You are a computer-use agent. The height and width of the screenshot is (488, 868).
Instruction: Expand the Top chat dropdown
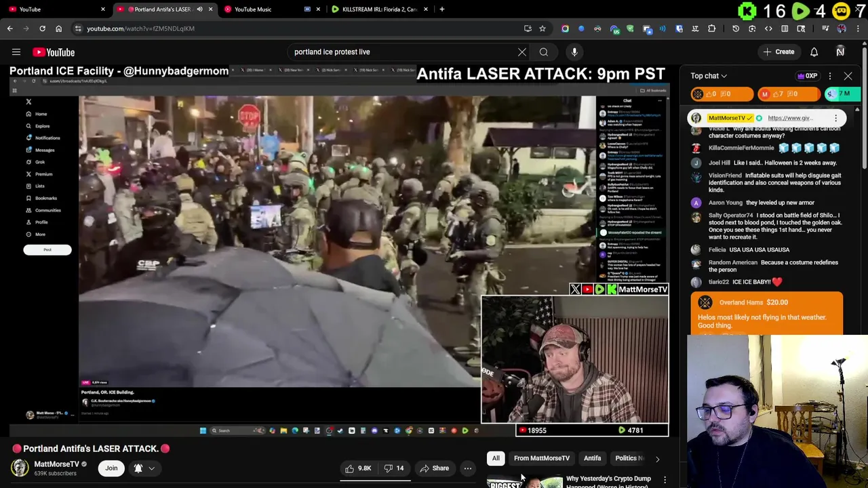click(x=709, y=76)
